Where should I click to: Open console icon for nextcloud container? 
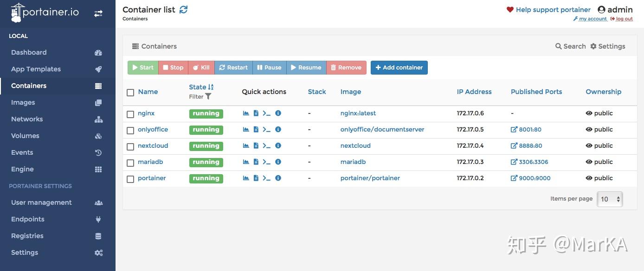(266, 145)
